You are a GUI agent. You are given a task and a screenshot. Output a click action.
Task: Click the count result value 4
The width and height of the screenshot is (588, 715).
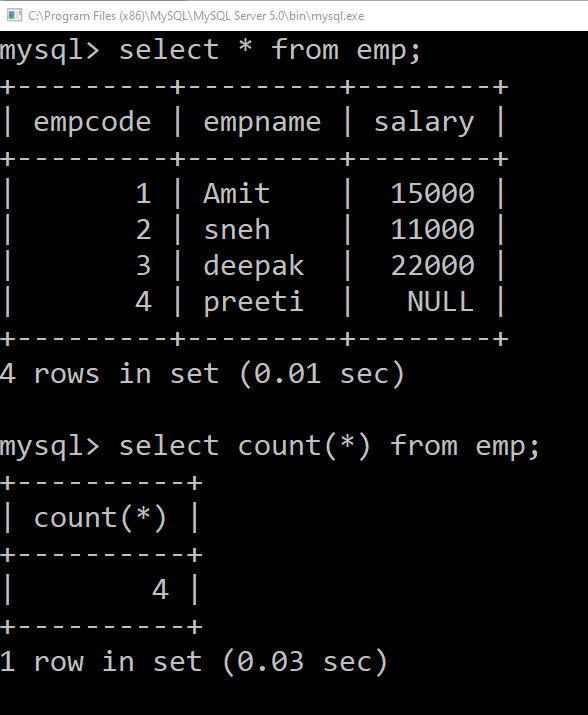tap(160, 590)
